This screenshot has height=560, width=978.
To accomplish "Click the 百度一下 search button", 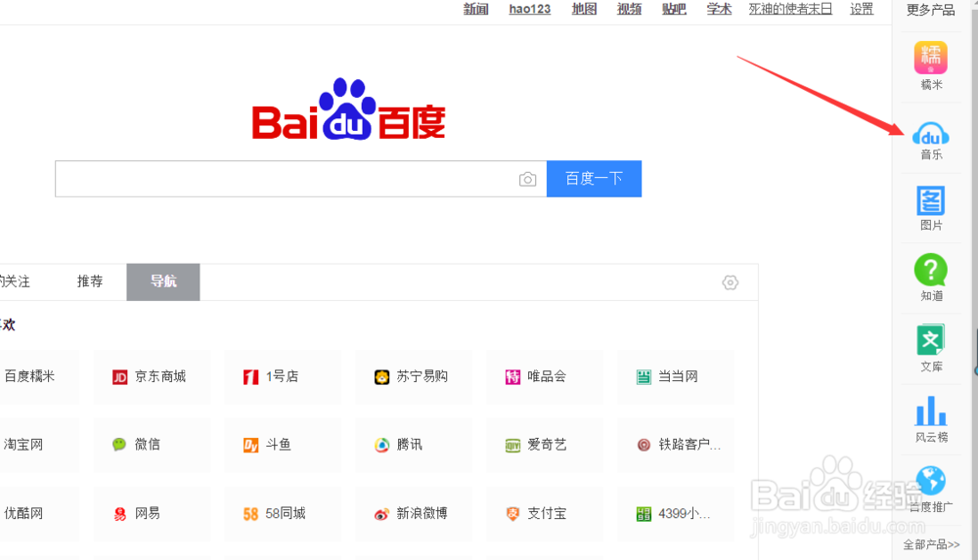I will [x=594, y=179].
